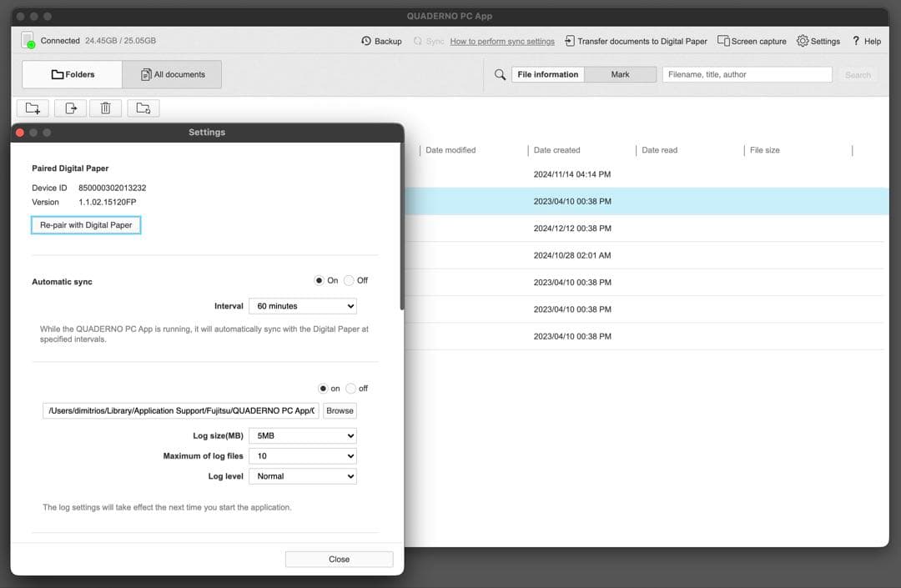Click the Search button

tap(858, 75)
